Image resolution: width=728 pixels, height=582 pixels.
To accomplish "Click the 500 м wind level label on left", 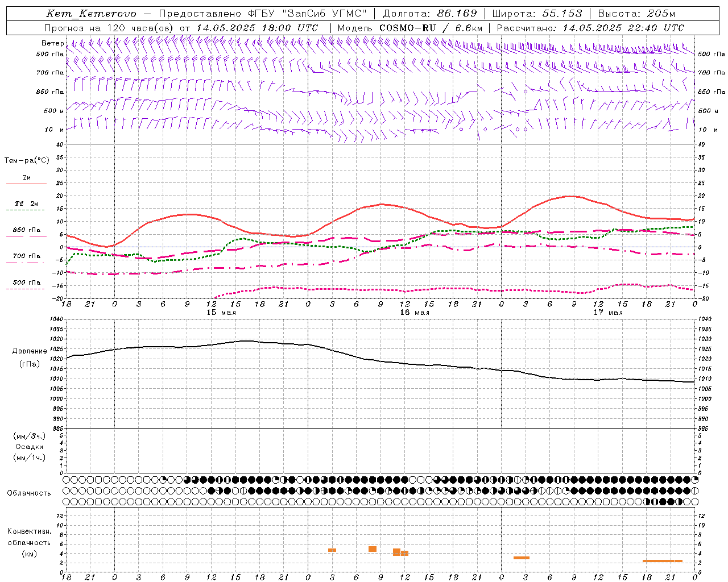I will (54, 111).
